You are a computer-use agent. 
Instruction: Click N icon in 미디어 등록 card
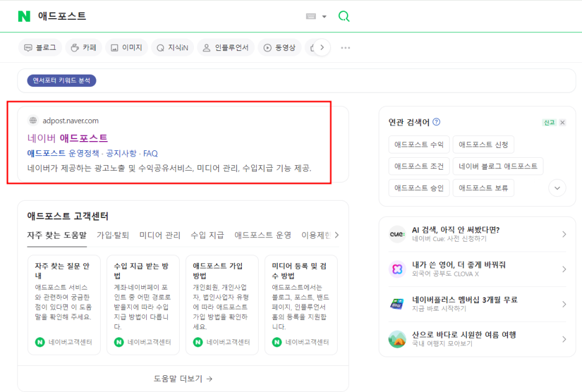pos(277,342)
